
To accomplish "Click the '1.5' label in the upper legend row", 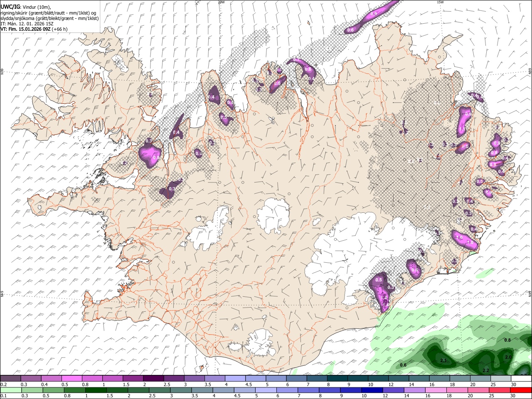I will (126, 384).
